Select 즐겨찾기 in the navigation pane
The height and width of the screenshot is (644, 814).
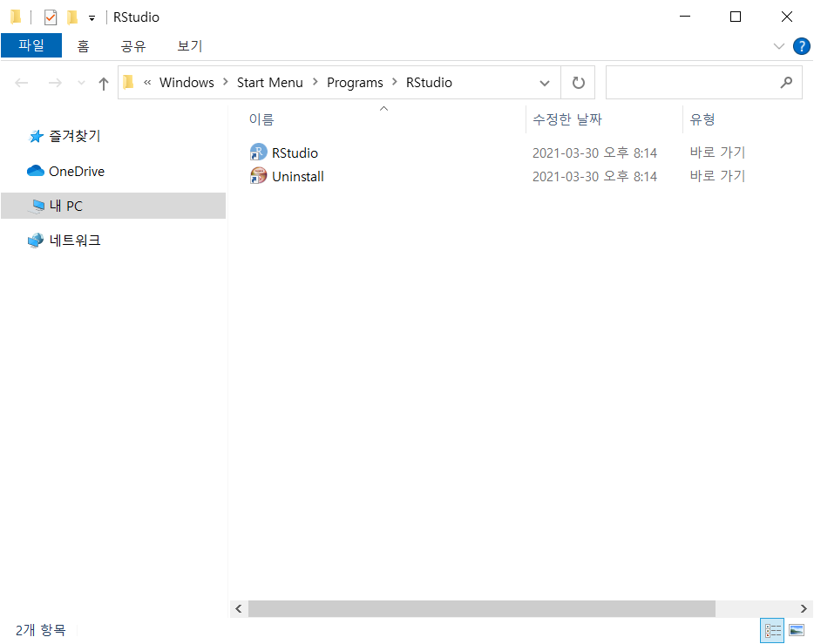(x=74, y=136)
